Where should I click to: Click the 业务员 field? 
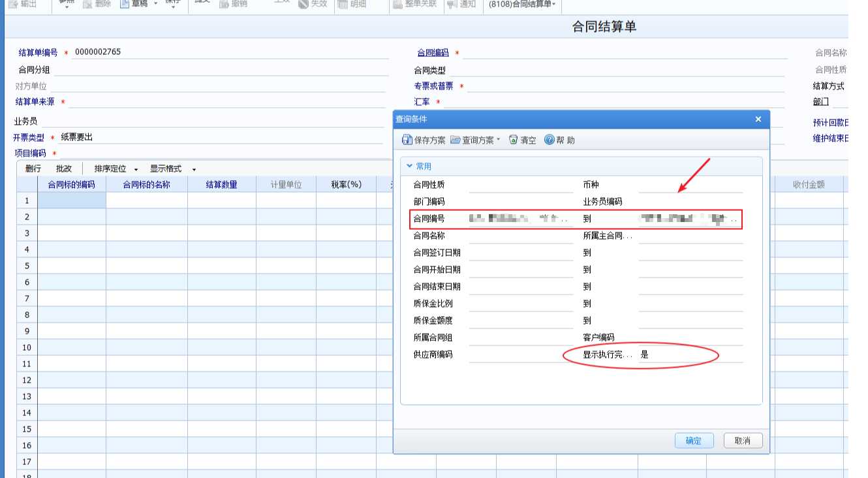(213, 121)
